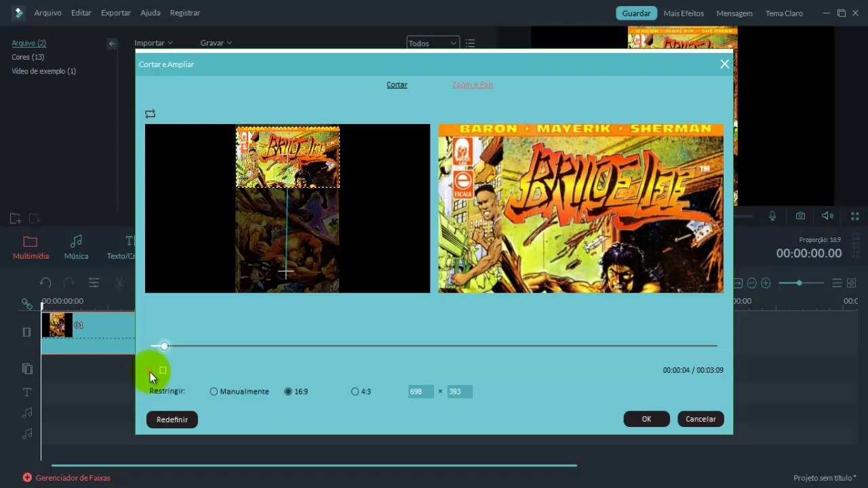Select the 4:3 aspect ratio option
This screenshot has width=868, height=488.
pos(361,391)
